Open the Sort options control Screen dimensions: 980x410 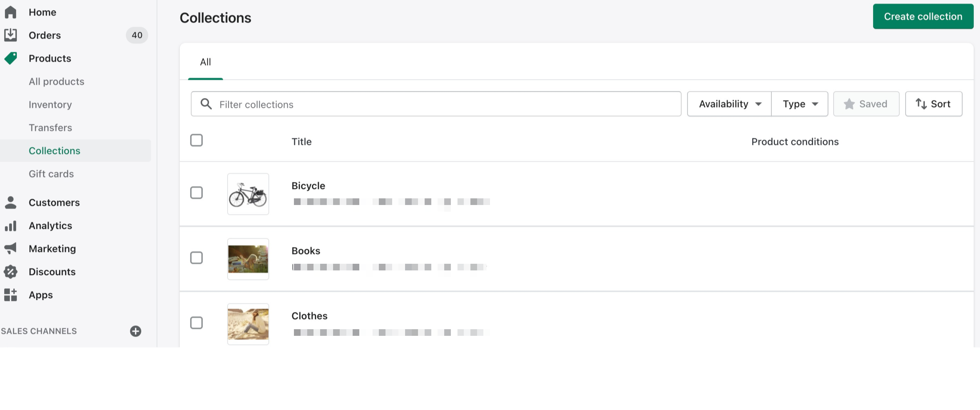coord(933,104)
